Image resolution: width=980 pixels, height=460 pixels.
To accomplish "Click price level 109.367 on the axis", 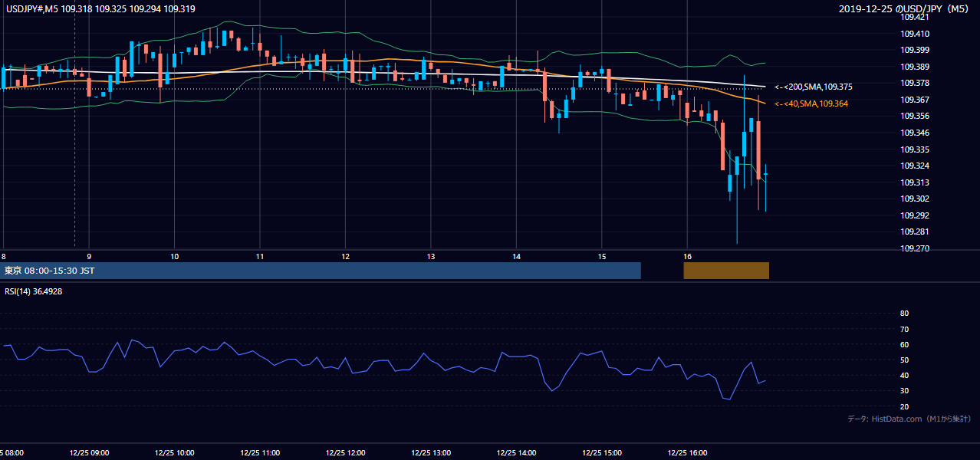I will coord(915,100).
